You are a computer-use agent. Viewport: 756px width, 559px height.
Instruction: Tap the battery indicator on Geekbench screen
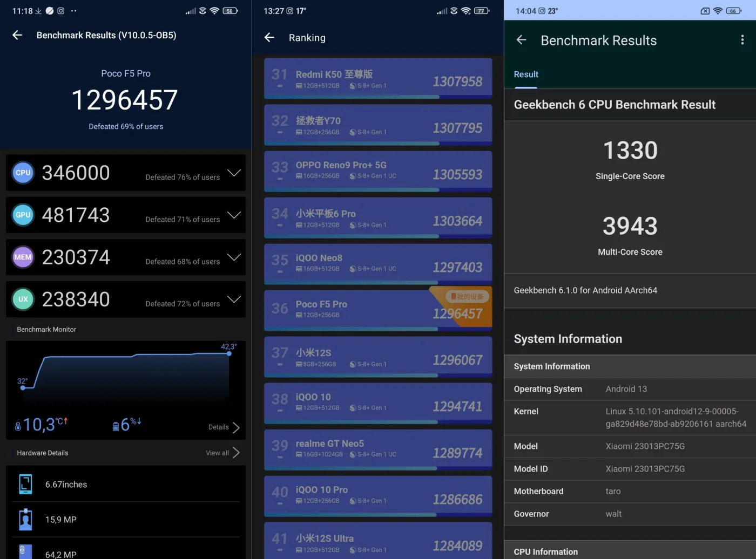click(x=734, y=11)
